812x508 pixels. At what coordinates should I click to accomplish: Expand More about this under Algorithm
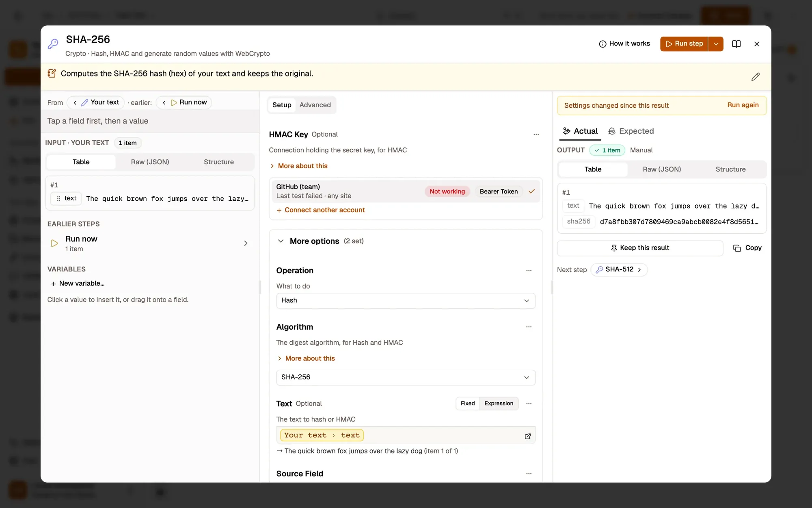pos(306,358)
